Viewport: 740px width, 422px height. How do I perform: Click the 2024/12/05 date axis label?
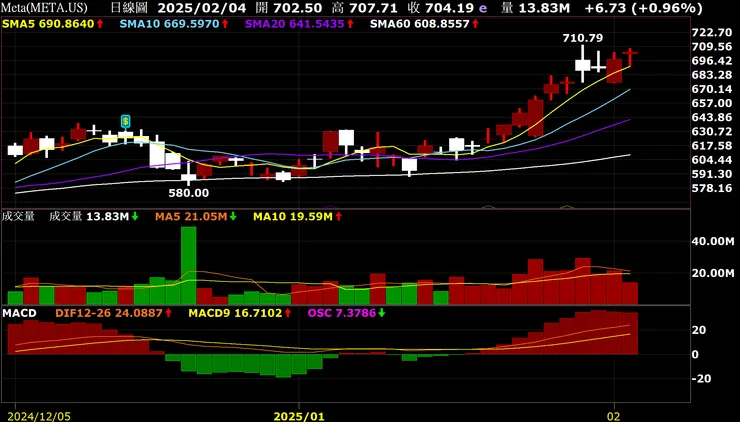(x=40, y=416)
